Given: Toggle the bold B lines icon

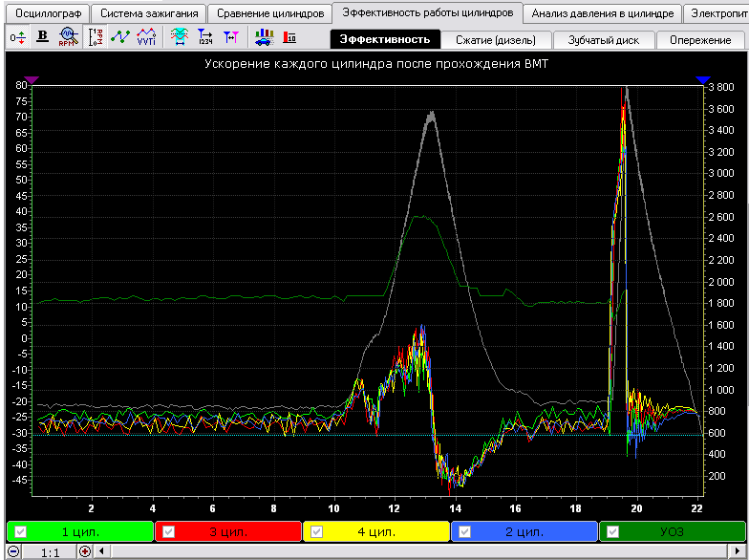Looking at the screenshot, I should pos(42,36).
